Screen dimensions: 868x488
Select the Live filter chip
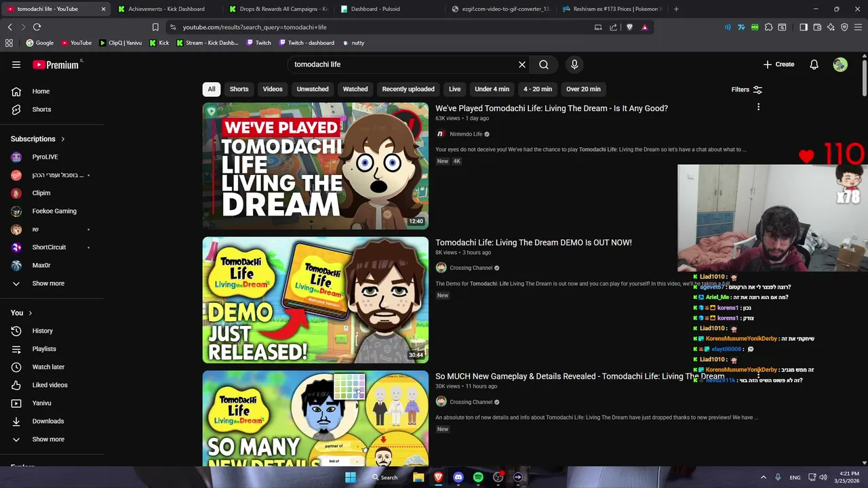pos(455,89)
